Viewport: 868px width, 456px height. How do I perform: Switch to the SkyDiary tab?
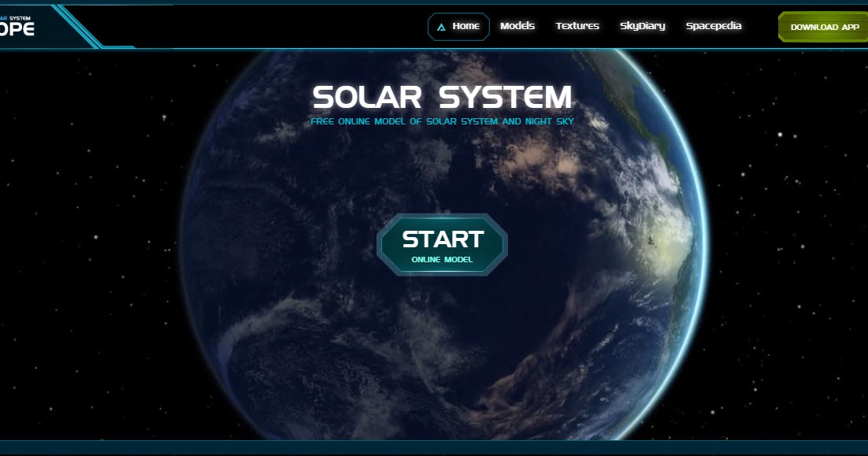point(644,26)
